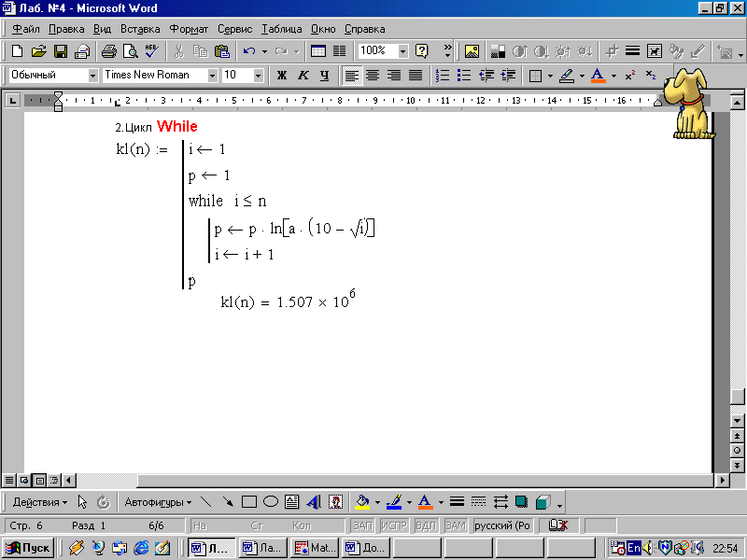Open the Справка menu
The image size is (747, 560).
click(364, 29)
